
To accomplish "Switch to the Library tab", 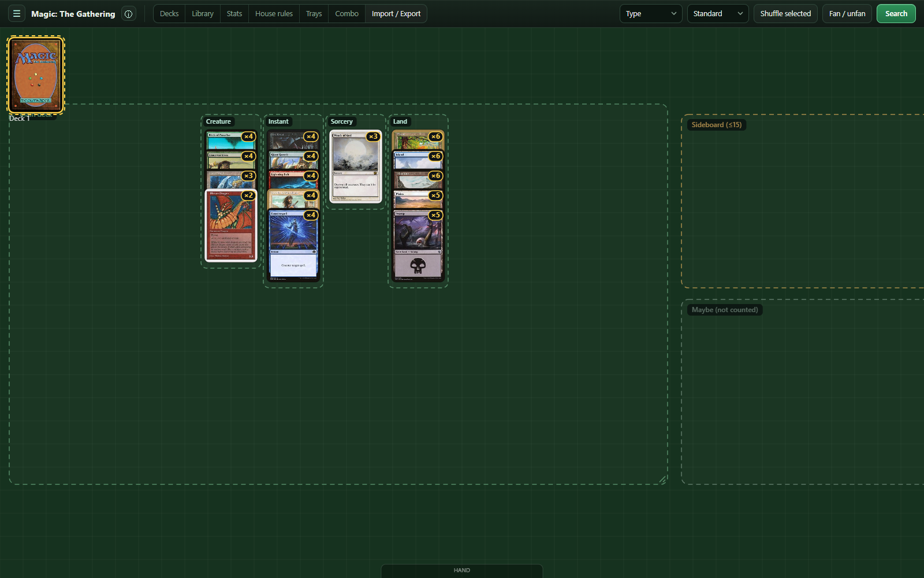I will coord(203,13).
